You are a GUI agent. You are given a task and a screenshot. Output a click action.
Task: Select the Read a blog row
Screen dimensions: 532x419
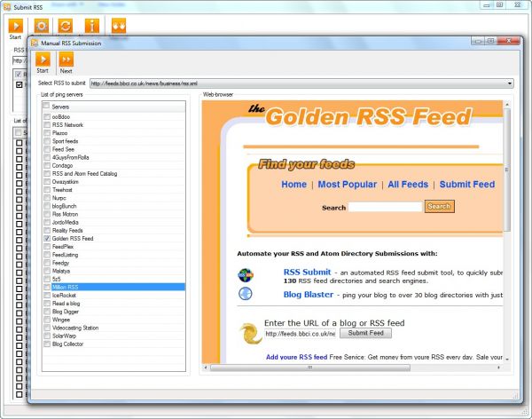pos(114,304)
